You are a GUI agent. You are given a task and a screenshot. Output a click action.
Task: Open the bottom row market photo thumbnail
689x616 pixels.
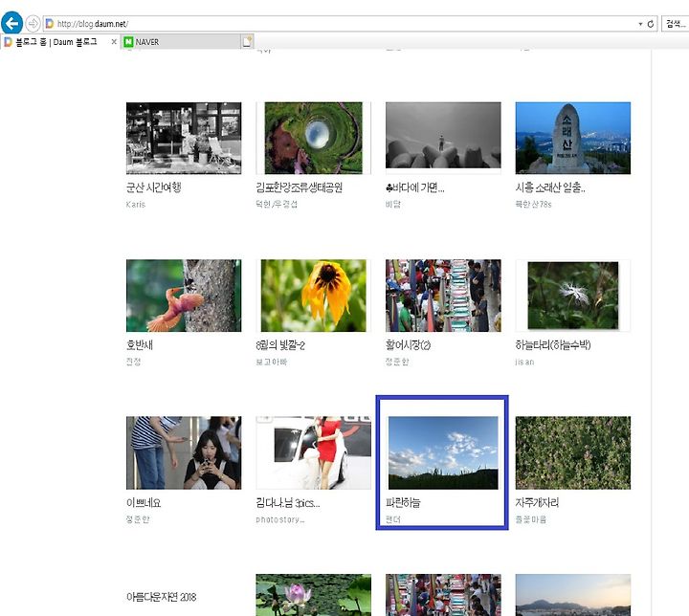click(x=443, y=595)
